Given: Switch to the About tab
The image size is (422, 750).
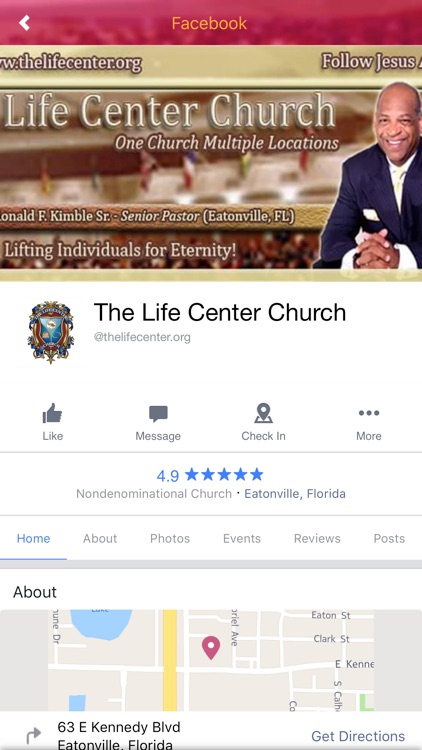Looking at the screenshot, I should point(100,538).
